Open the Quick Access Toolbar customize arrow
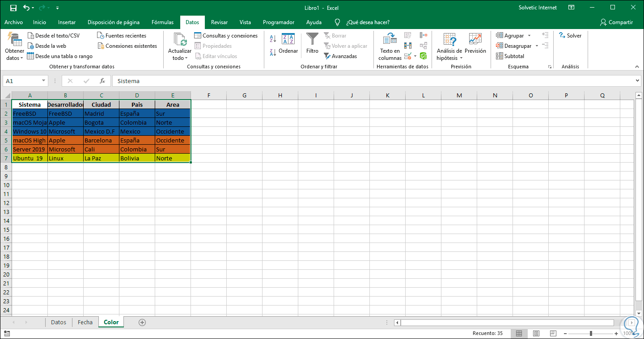644x339 pixels. 58,8
